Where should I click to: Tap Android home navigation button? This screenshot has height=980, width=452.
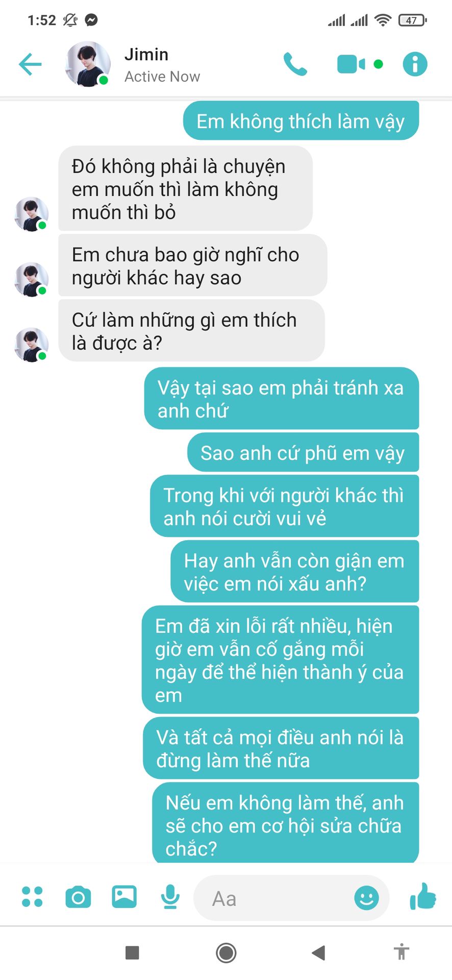click(x=226, y=952)
